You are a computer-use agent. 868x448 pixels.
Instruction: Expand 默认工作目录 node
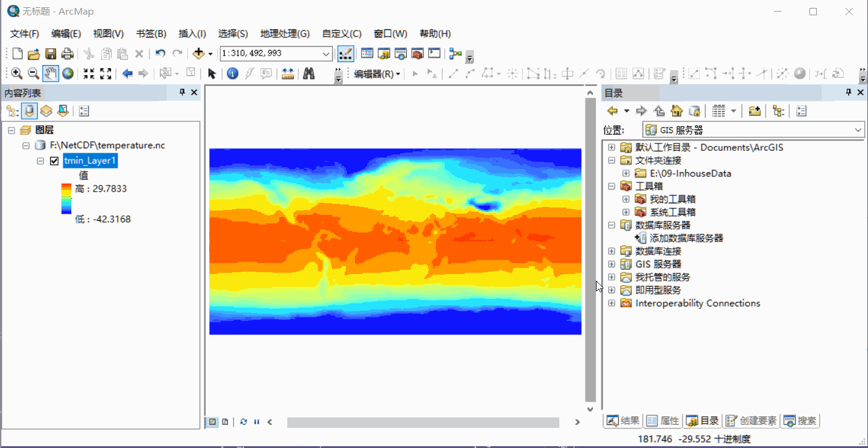pos(612,147)
